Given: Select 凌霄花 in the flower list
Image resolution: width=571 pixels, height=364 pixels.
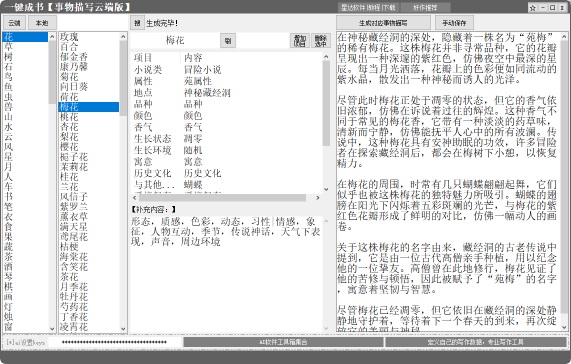Looking at the screenshot, I should (89, 327).
